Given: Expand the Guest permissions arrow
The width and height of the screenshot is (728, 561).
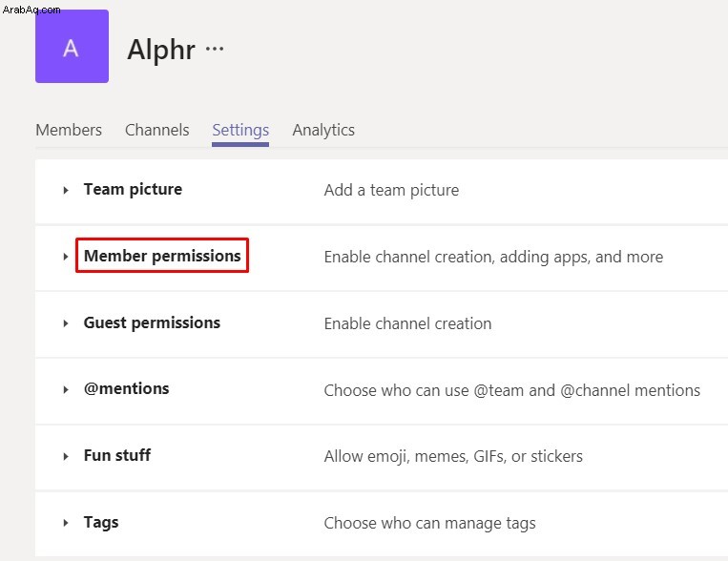Looking at the screenshot, I should pos(66,323).
